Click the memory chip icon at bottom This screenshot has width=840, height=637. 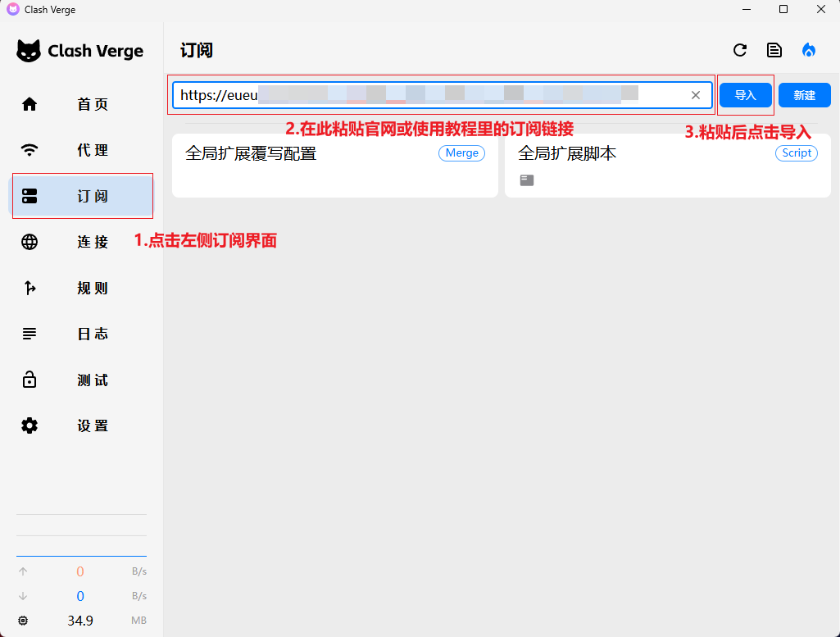pos(23,621)
